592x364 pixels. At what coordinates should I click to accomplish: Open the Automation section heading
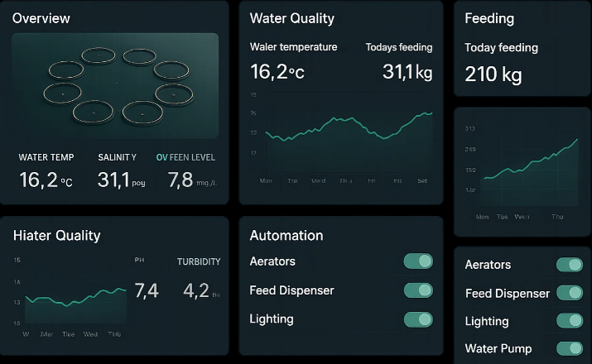286,236
